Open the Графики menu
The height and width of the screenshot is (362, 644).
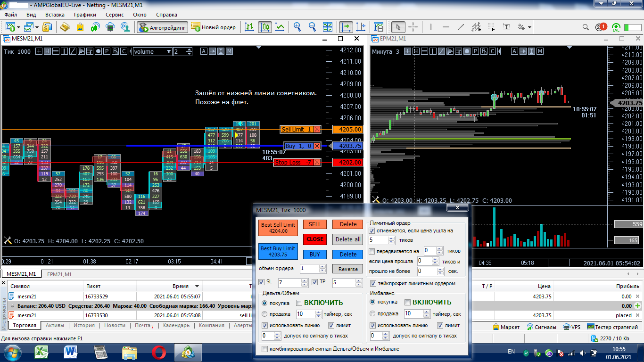point(85,15)
